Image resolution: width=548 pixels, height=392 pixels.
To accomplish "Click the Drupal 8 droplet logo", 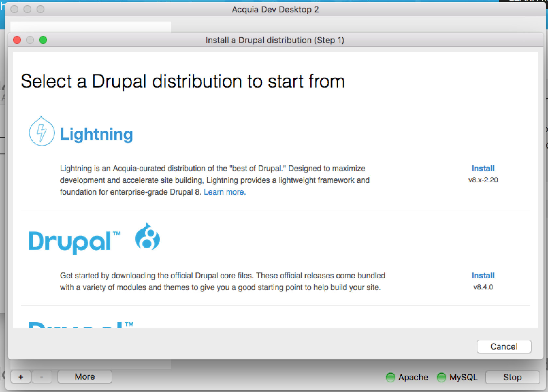I will coord(148,237).
